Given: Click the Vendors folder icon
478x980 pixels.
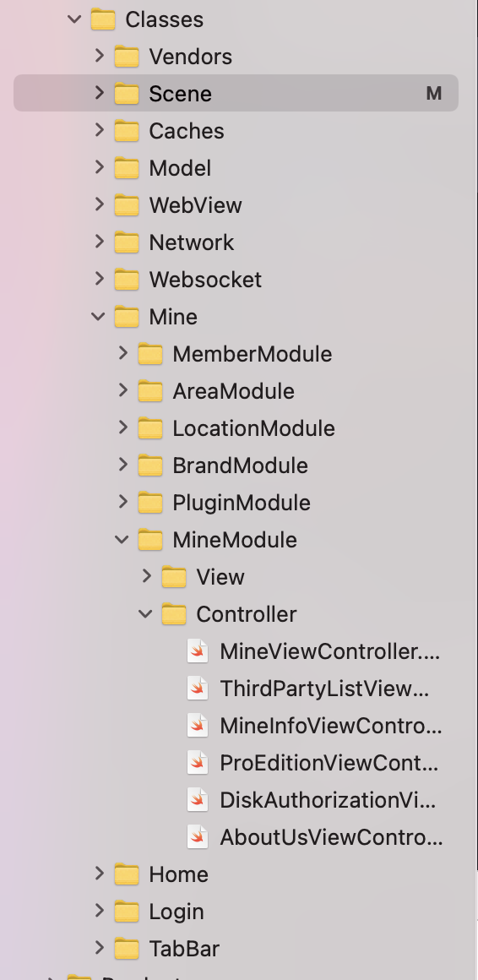Looking at the screenshot, I should (x=126, y=57).
